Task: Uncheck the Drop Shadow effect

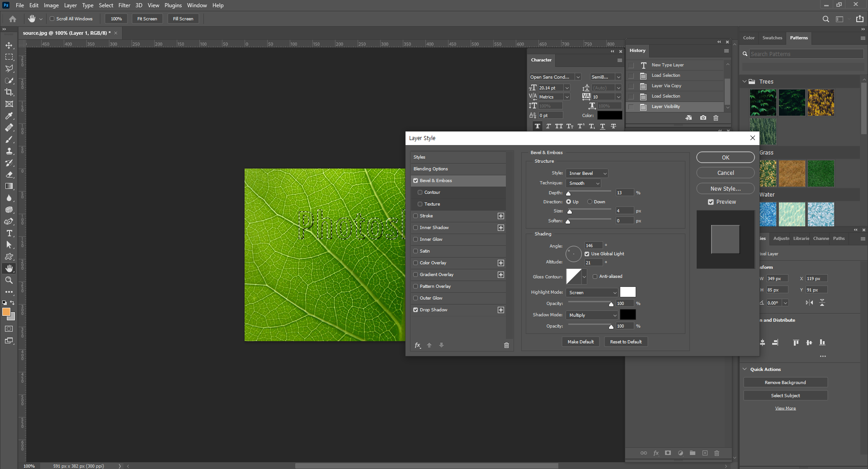Action: pyautogui.click(x=415, y=310)
